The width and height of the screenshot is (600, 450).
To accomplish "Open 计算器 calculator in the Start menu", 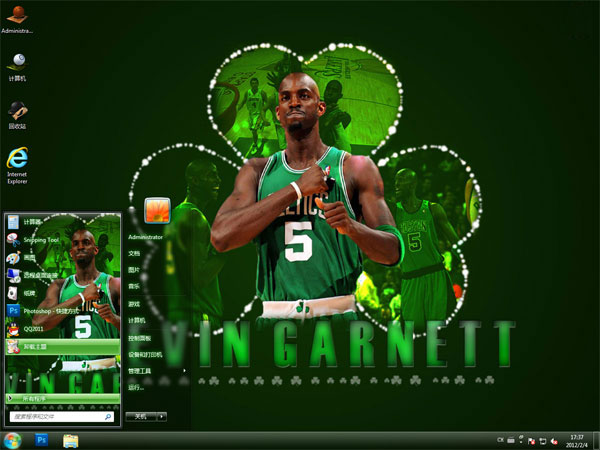I will [63, 222].
